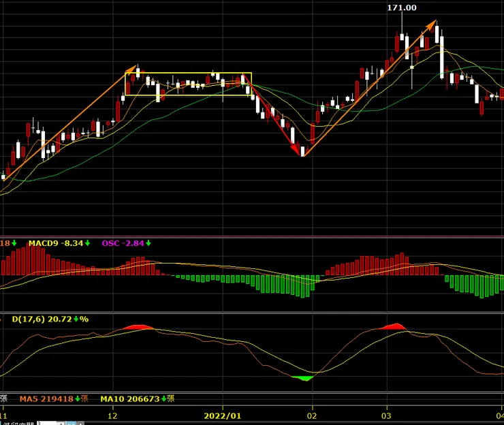Click the 02 month axis label
504x425 pixels.
312,416
